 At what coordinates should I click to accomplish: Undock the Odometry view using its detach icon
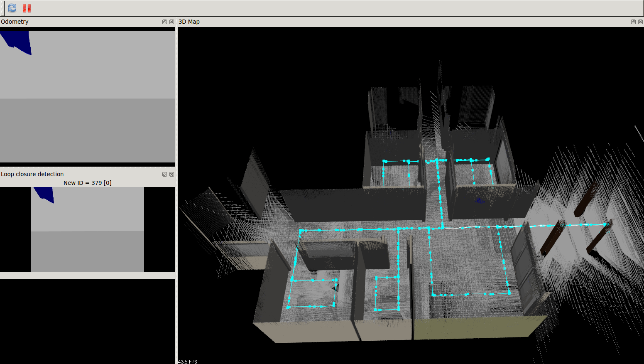pyautogui.click(x=164, y=22)
